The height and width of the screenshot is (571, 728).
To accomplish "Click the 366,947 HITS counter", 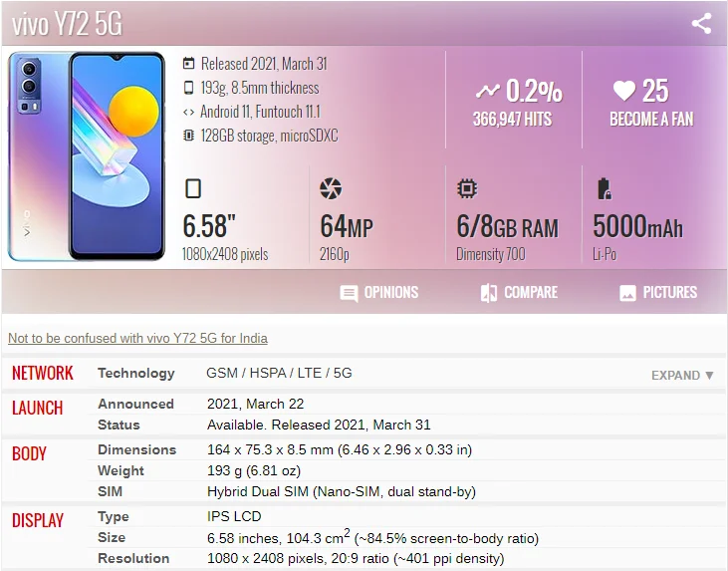I will [x=512, y=120].
